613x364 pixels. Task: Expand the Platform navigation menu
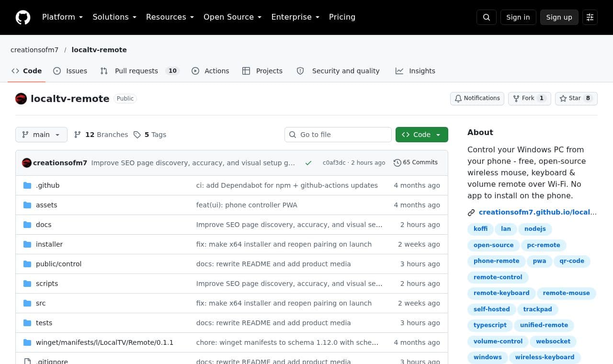[x=62, y=17]
